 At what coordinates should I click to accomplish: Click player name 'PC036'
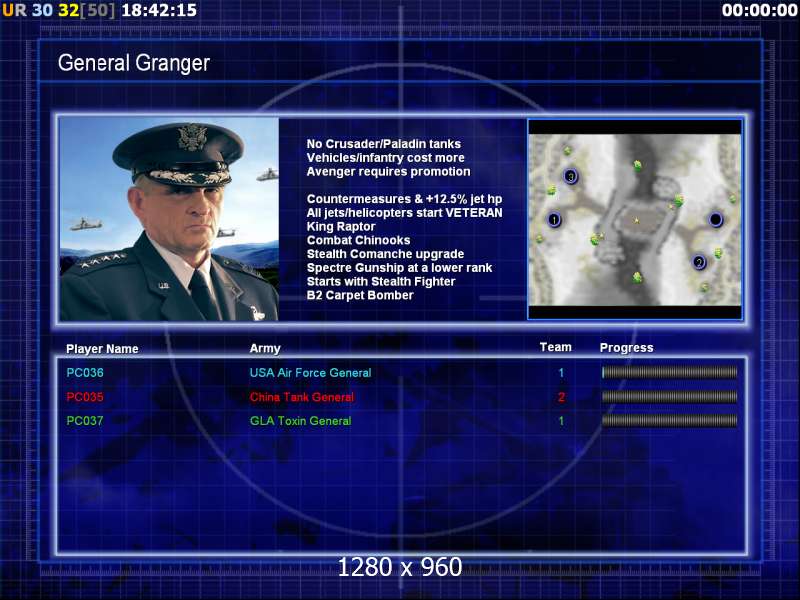(85, 373)
